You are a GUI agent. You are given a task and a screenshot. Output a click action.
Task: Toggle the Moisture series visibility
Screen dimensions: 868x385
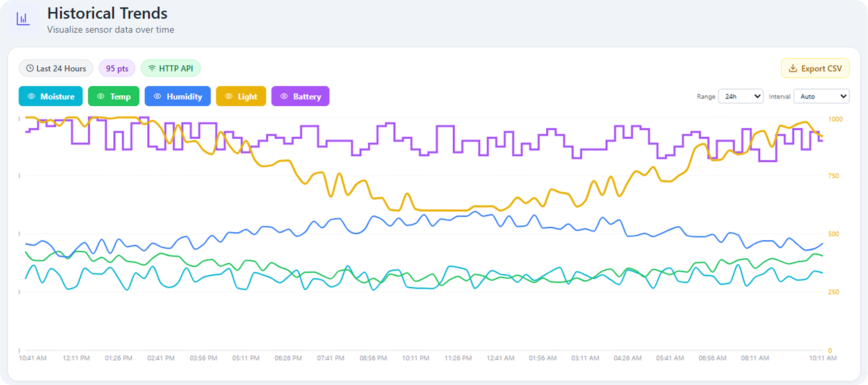pos(51,96)
